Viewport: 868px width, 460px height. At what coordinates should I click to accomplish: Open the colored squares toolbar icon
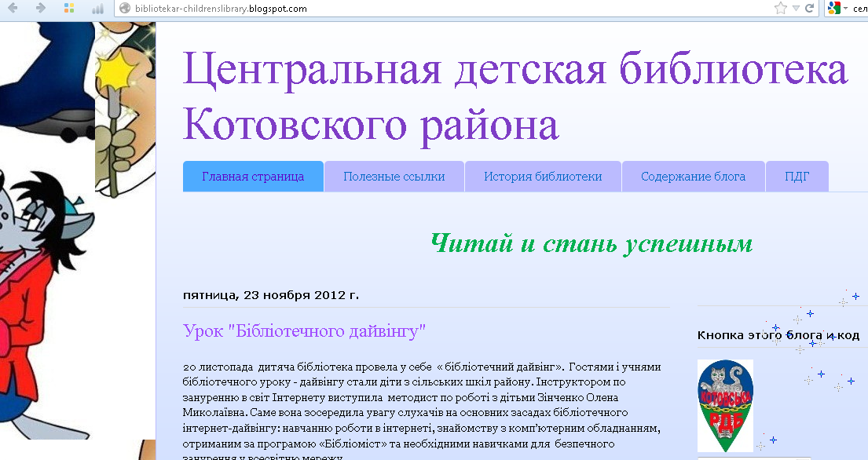click(x=69, y=8)
